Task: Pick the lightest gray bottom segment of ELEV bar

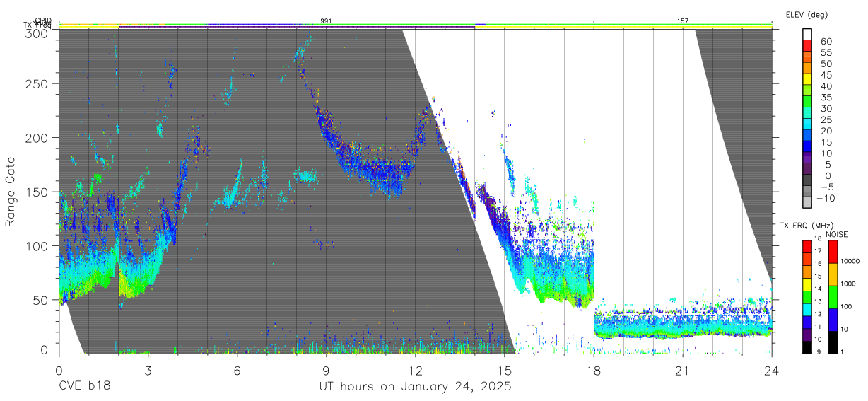Action: pos(807,203)
